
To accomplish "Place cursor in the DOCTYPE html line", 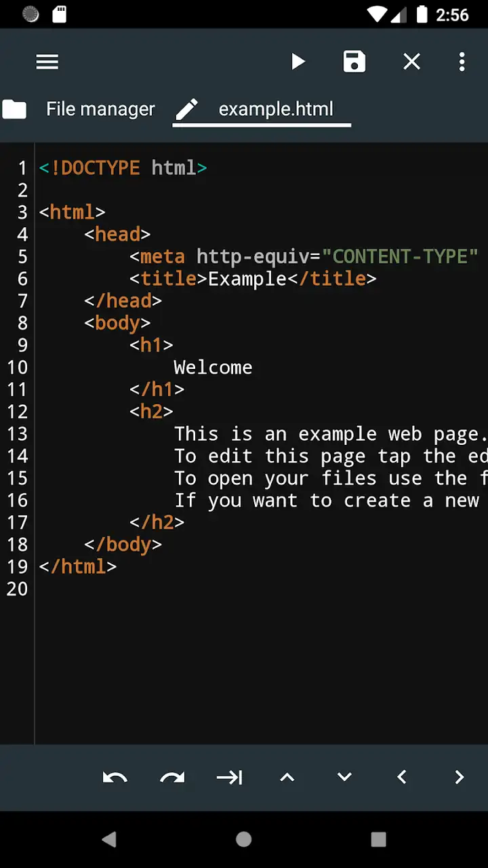I will tap(123, 167).
